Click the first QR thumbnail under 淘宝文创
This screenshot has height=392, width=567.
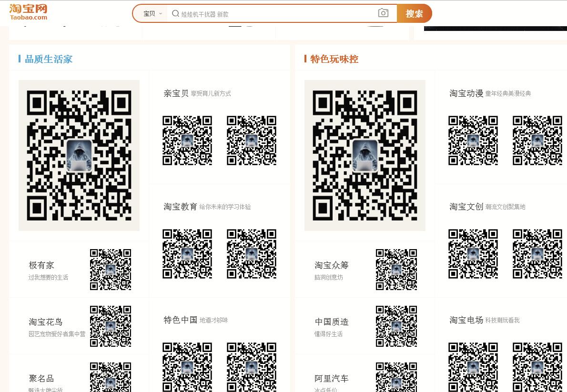coord(473,254)
